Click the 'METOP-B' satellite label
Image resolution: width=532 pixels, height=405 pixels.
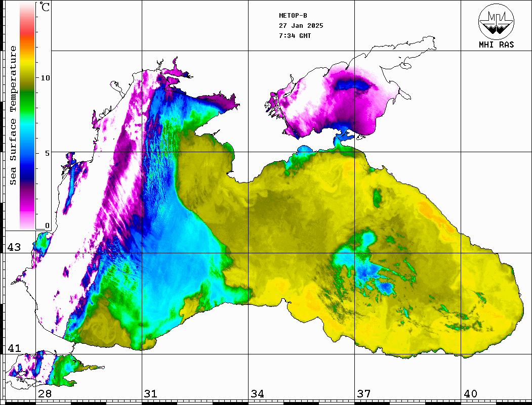(x=293, y=16)
